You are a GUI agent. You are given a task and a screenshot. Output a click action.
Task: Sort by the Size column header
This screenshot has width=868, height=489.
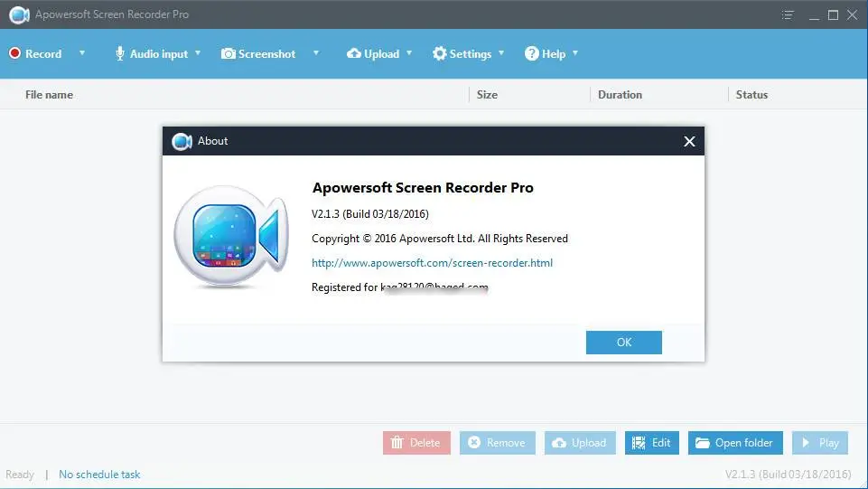tap(487, 95)
